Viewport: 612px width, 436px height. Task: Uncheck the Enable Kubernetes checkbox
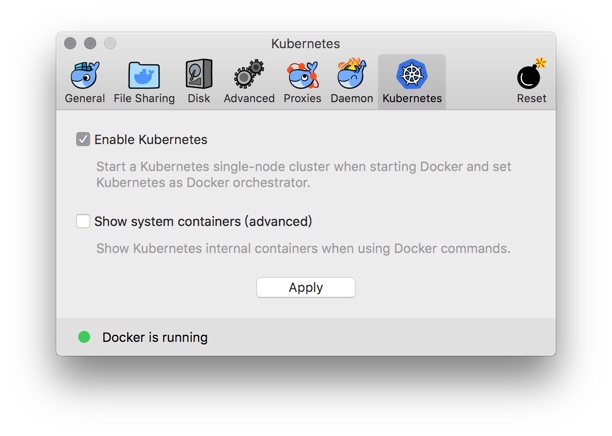83,139
